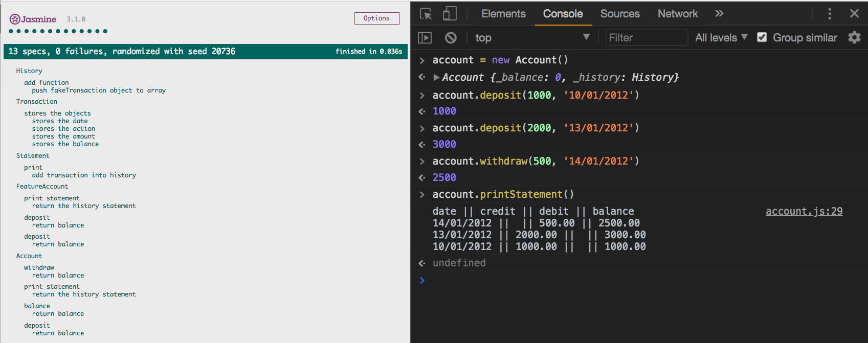The image size is (868, 343).
Task: Click 'stores the amount' spec
Action: 63,136
